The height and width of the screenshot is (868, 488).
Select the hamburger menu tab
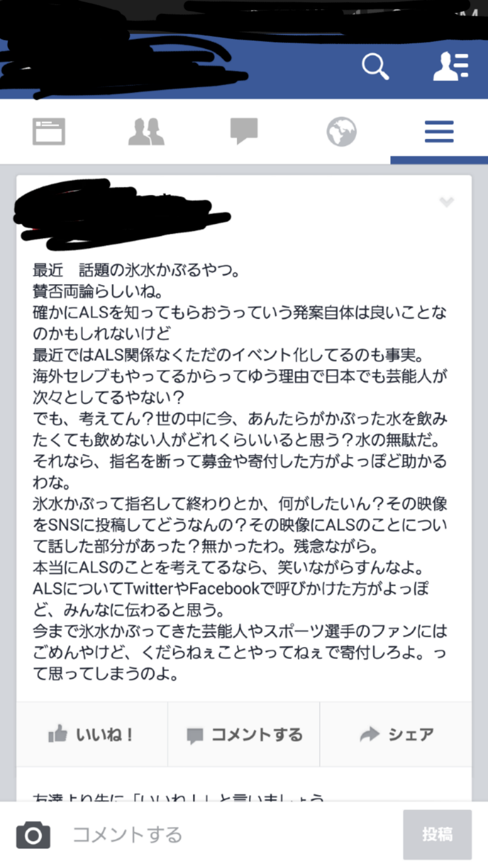439,132
